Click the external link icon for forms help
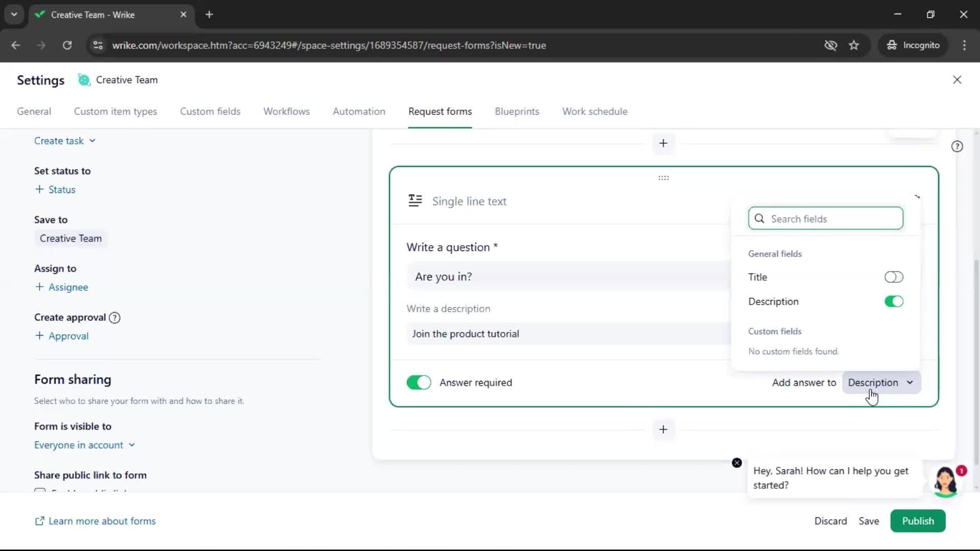The width and height of the screenshot is (980, 551). click(x=39, y=521)
